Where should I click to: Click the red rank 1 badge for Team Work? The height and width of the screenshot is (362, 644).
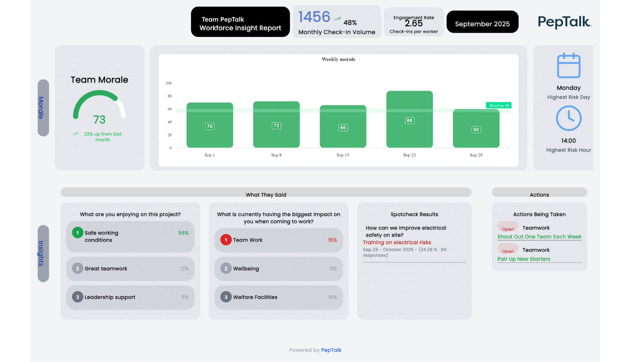click(x=226, y=240)
